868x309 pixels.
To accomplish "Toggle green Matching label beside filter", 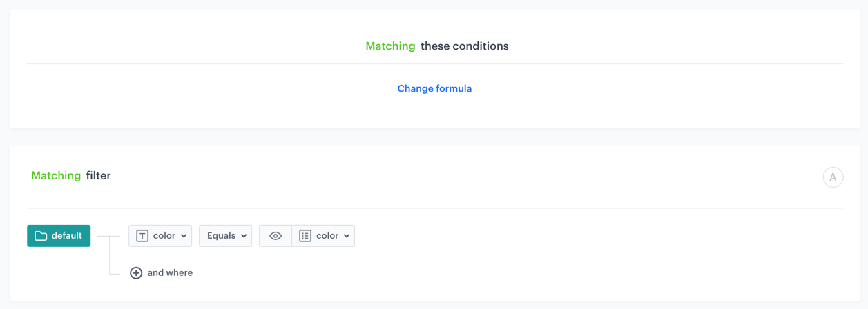I will (56, 176).
